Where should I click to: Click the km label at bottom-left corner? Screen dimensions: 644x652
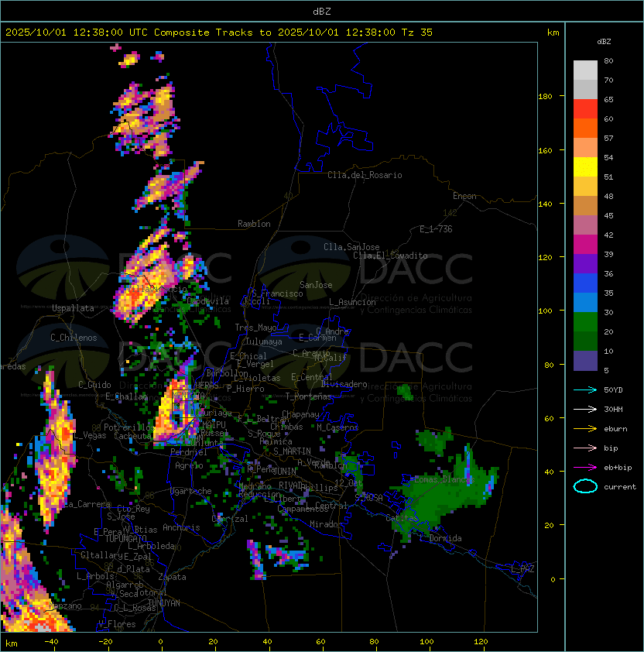[12, 643]
